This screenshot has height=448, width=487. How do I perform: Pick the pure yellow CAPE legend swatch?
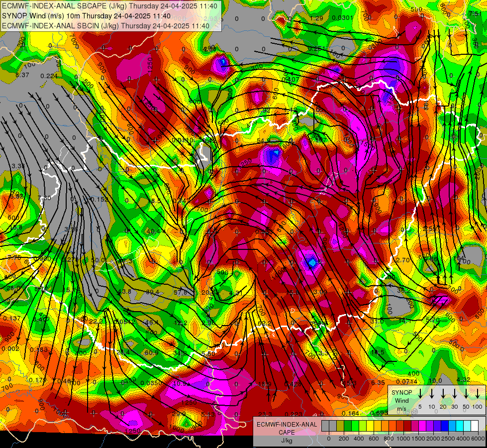pyautogui.click(x=370, y=426)
